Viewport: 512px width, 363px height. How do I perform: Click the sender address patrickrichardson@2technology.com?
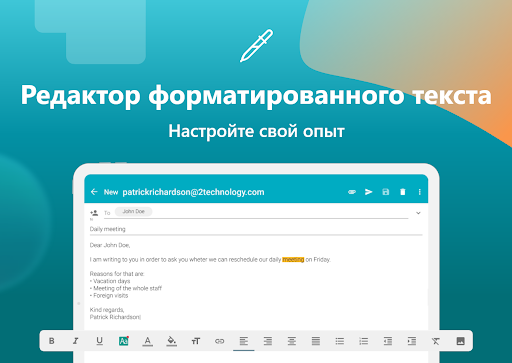193,192
